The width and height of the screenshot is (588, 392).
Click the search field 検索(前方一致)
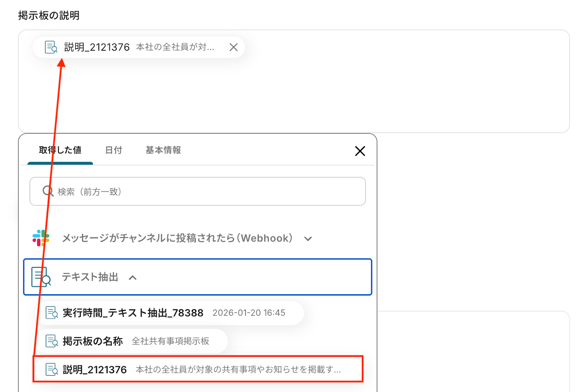pos(206,192)
